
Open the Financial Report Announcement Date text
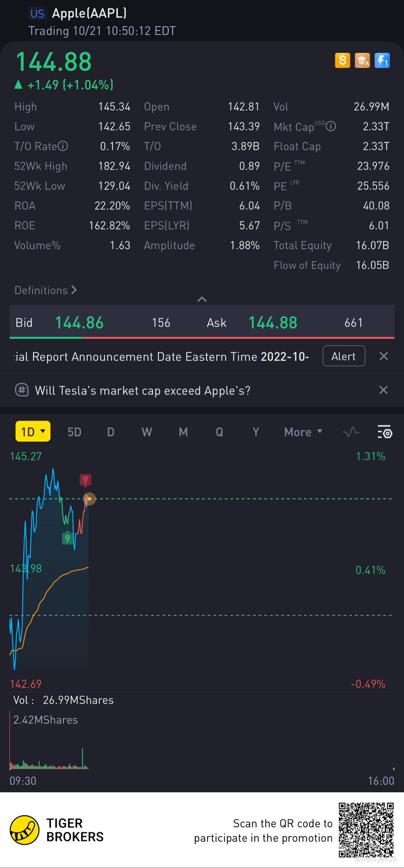click(x=162, y=356)
